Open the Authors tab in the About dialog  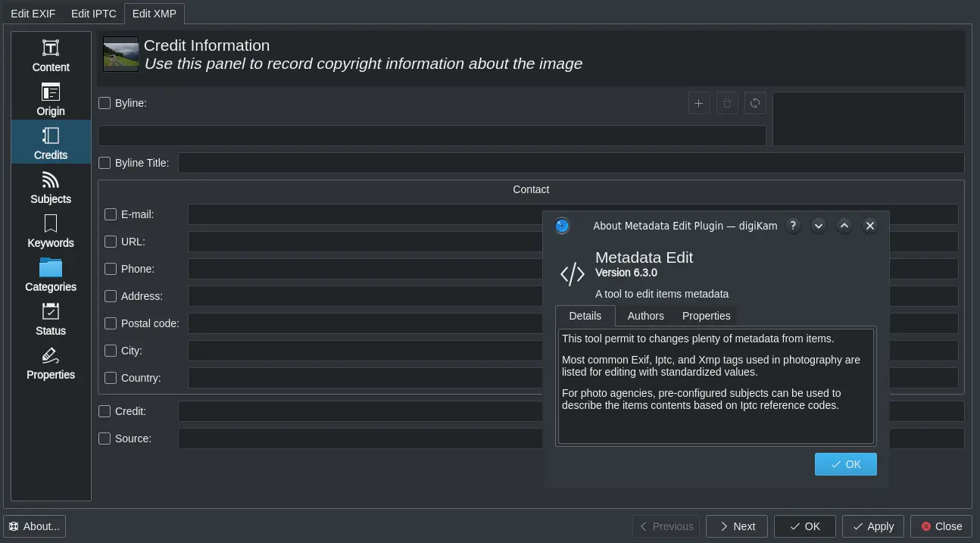pos(645,316)
